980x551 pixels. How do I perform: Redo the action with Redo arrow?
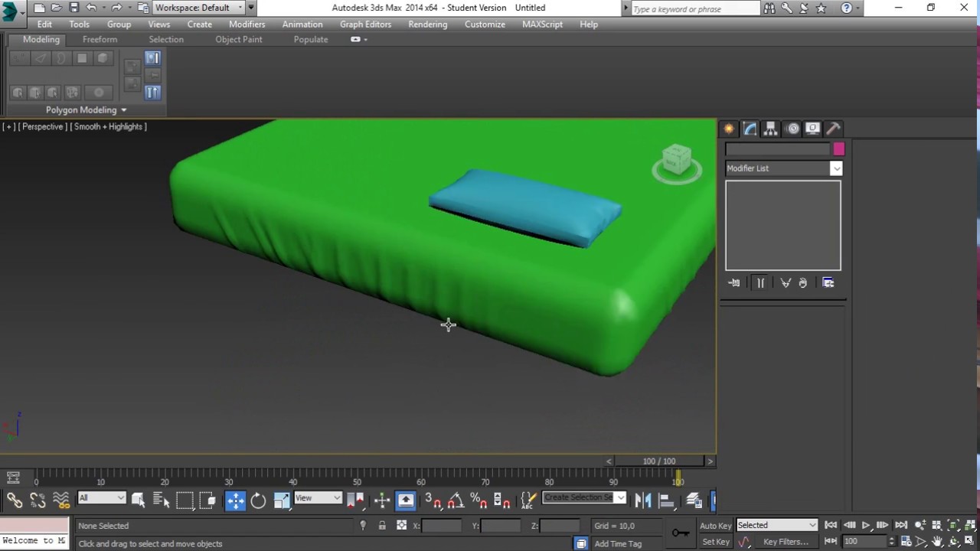[x=116, y=8]
